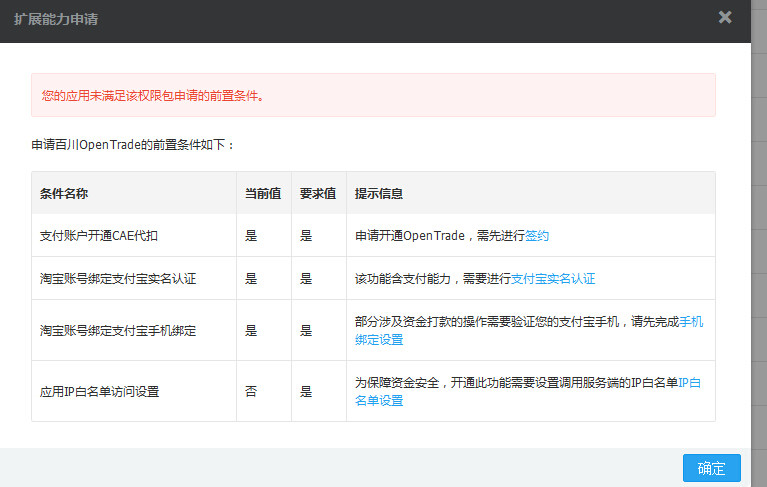Select the 当前值 column header
This screenshot has height=487, width=767.
tap(263, 194)
